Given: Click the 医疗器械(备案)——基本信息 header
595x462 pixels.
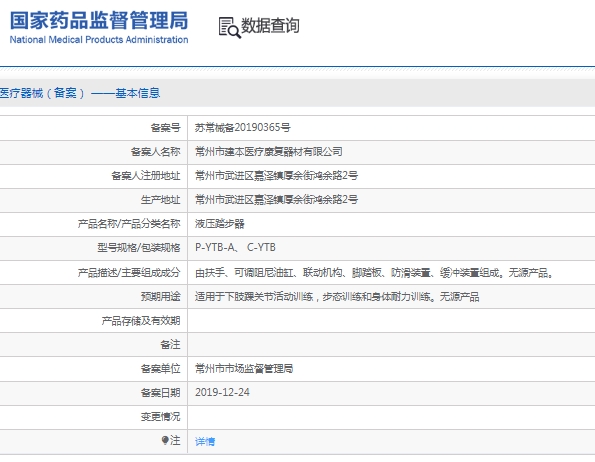Looking at the screenshot, I should pos(80,93).
